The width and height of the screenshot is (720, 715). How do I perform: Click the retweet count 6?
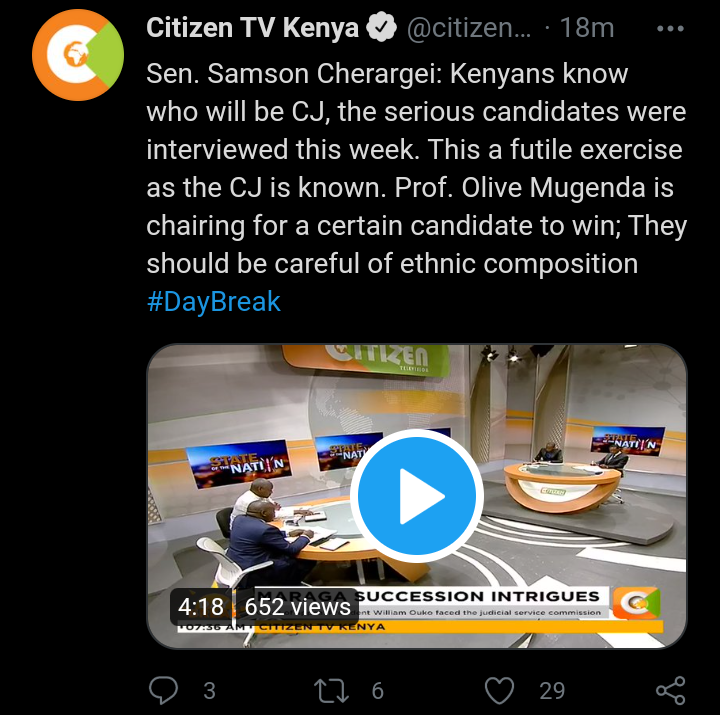pos(377,691)
